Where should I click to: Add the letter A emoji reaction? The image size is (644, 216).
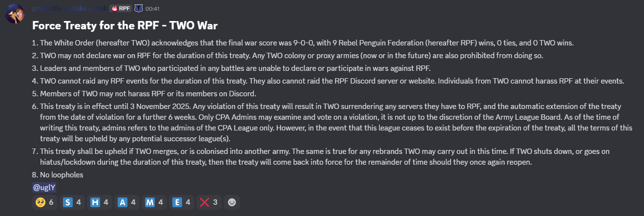click(126, 202)
